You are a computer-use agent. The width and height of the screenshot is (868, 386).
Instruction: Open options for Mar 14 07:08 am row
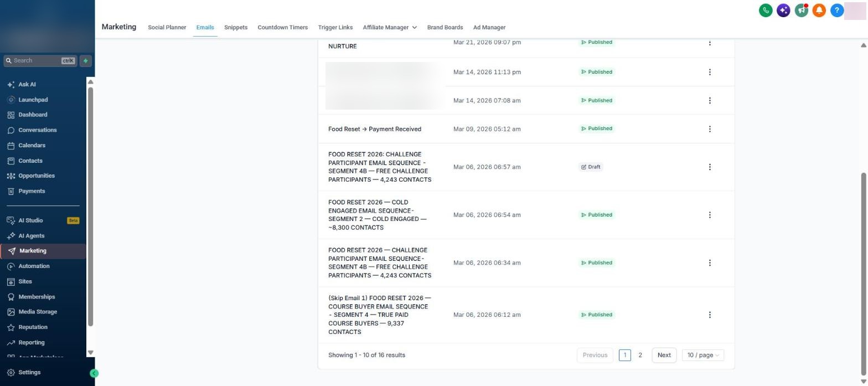(710, 101)
